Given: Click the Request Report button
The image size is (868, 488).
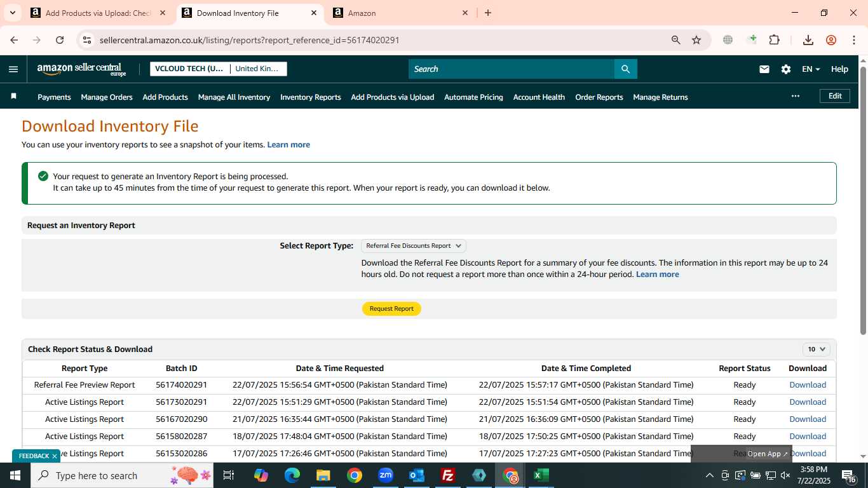Looking at the screenshot, I should point(391,308).
